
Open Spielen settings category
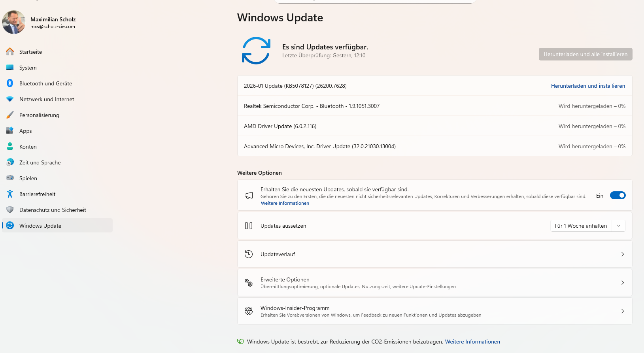[57, 178]
